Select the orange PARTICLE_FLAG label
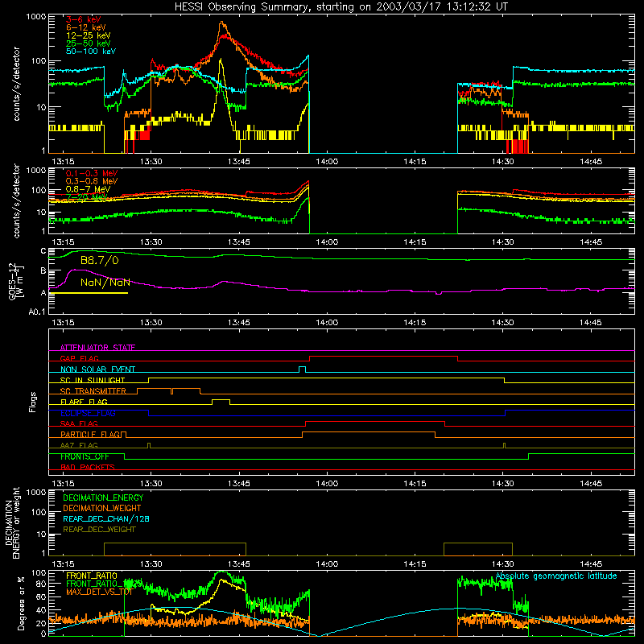Image resolution: width=644 pixels, height=644 pixels. pos(91,434)
